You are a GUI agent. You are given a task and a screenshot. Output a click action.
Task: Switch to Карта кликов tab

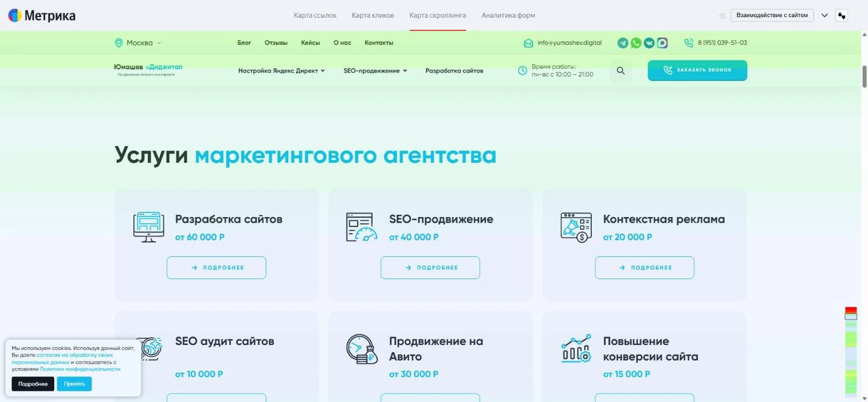(x=373, y=16)
